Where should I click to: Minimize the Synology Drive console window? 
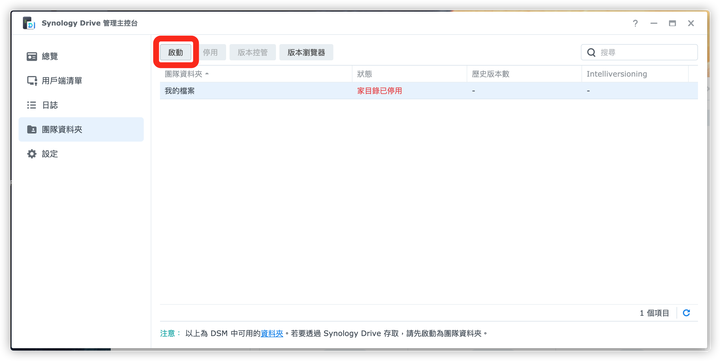[x=654, y=23]
